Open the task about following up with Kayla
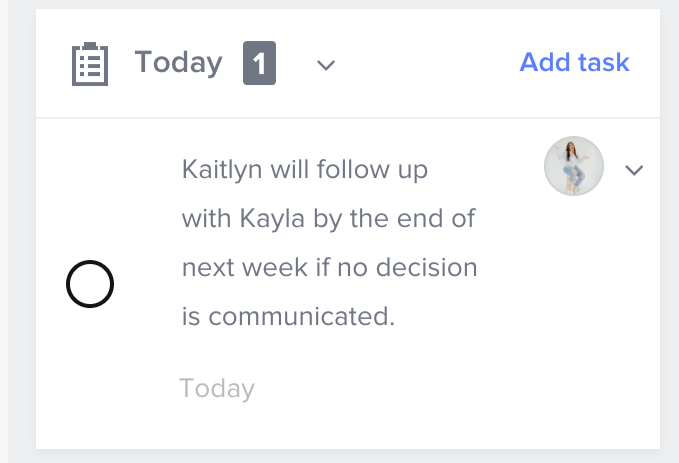The image size is (679, 463). point(329,243)
